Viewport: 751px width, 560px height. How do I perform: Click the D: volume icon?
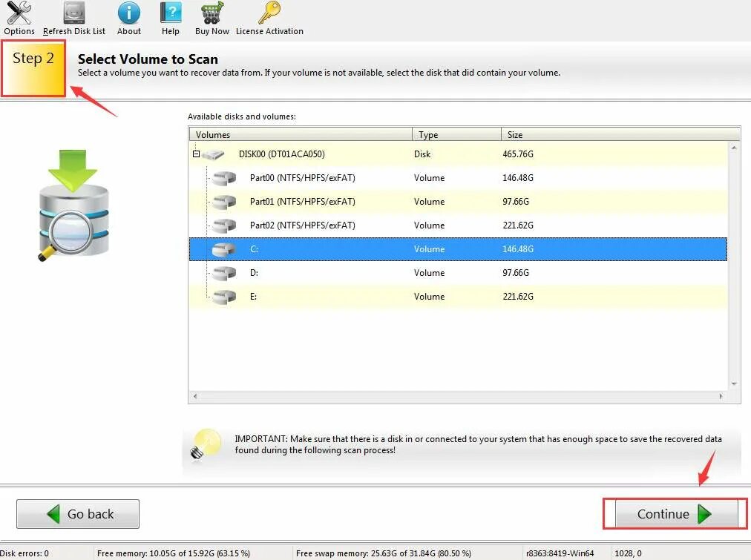224,273
